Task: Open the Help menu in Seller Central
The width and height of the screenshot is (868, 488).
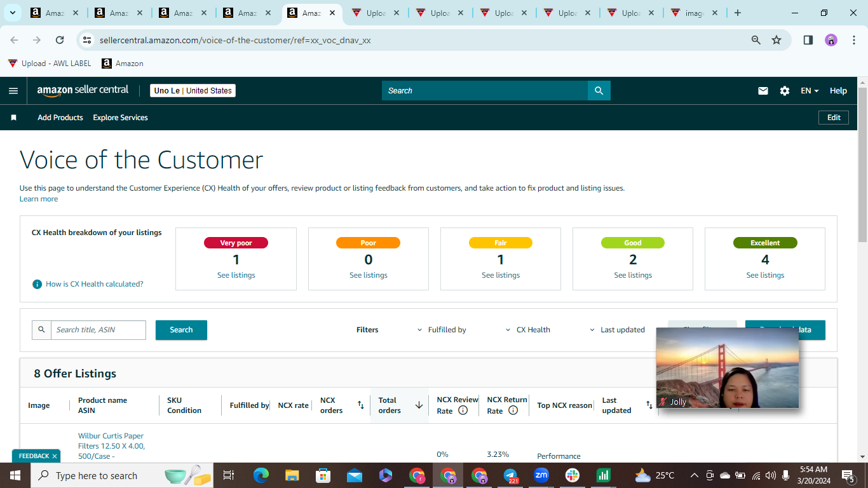Action: (x=838, y=91)
